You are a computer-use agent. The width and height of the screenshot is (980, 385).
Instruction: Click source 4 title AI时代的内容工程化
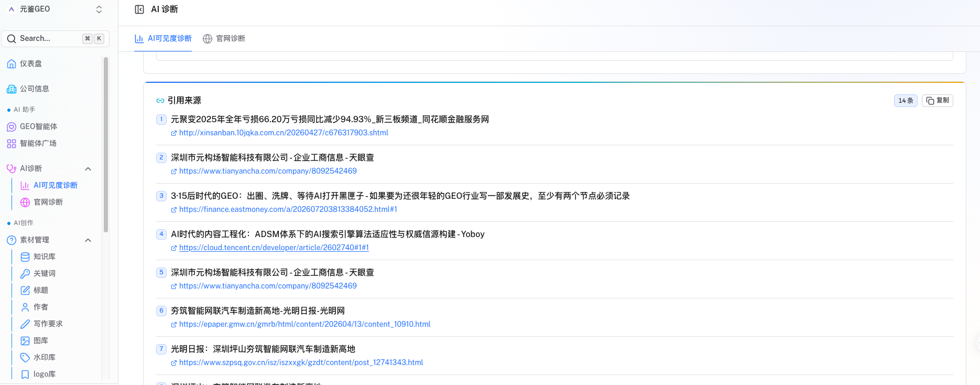(328, 234)
